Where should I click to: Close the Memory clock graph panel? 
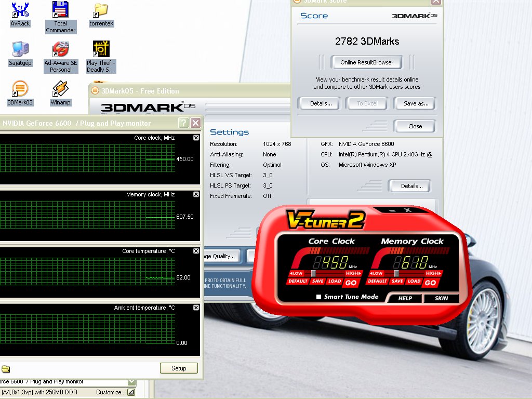(196, 194)
